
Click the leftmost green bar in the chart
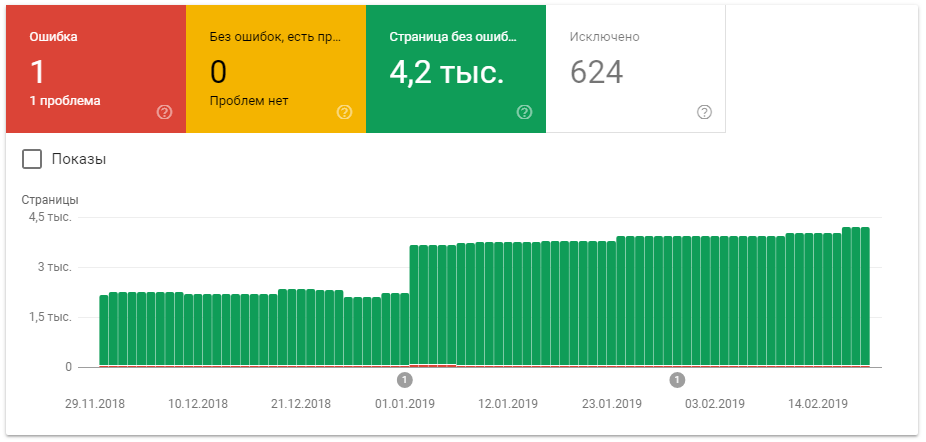click(104, 330)
